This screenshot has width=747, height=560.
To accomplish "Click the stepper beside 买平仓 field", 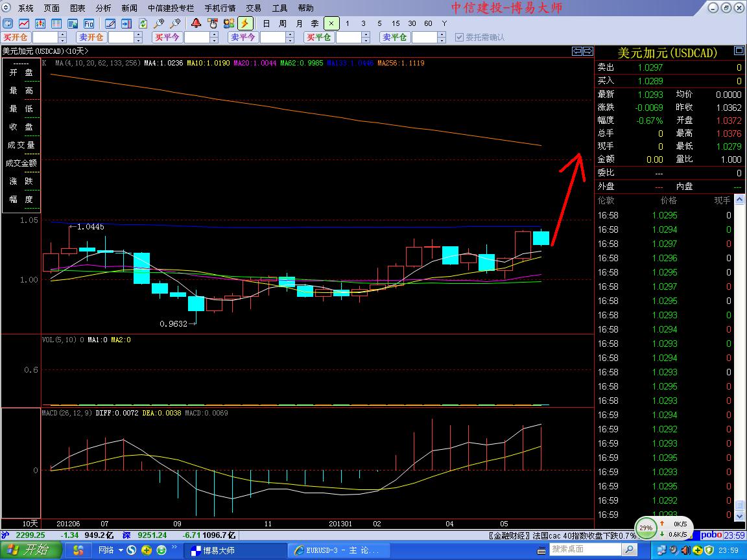I will (x=366, y=37).
